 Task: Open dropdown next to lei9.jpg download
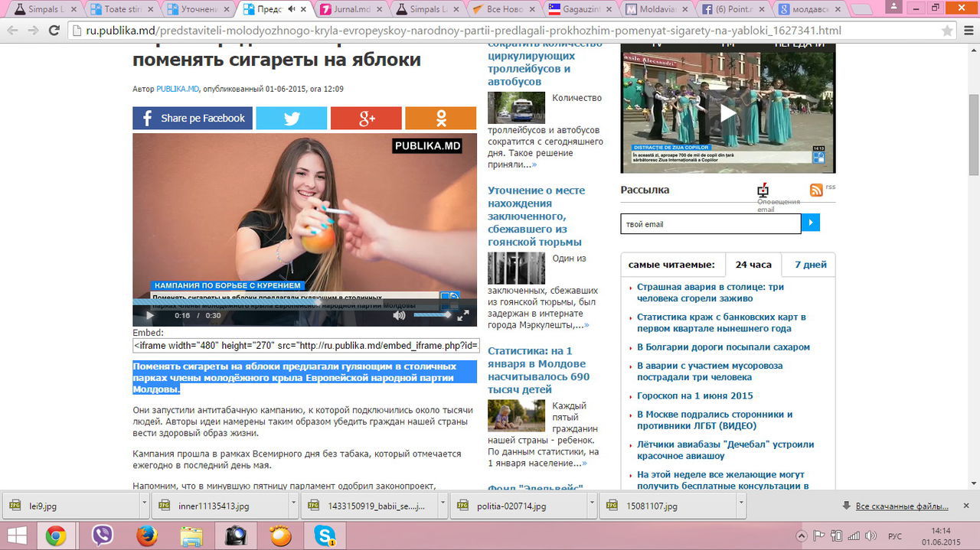click(144, 506)
